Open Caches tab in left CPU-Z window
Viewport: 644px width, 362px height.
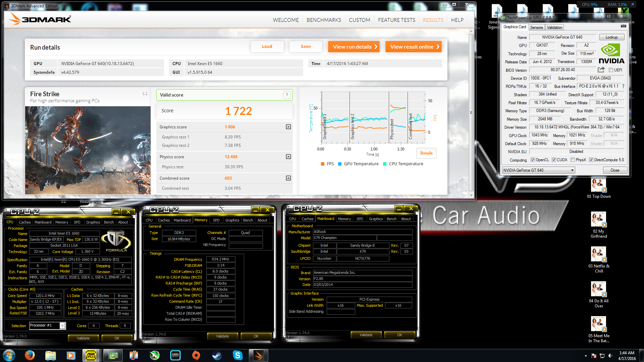click(x=24, y=222)
